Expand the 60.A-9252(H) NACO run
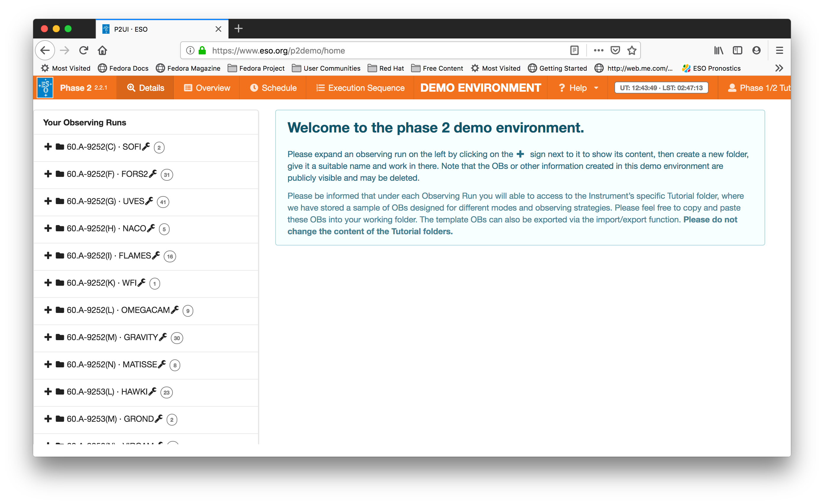Screen dimensions: 824x504 [x=48, y=228]
